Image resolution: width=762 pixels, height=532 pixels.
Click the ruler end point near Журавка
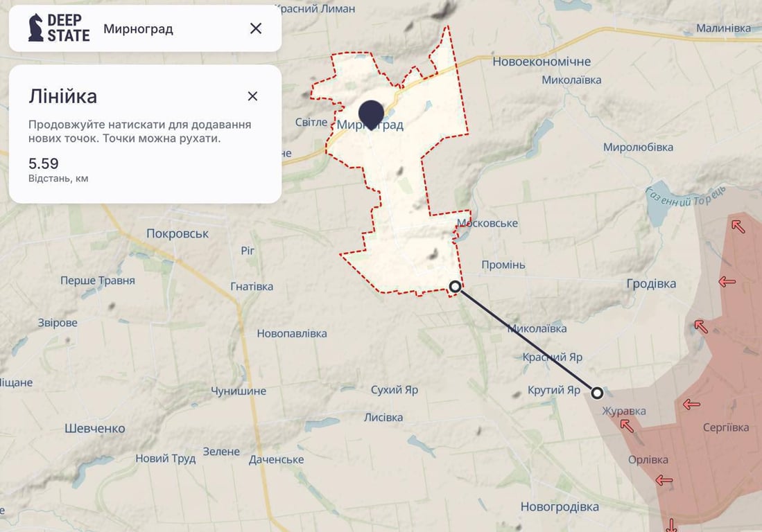[x=598, y=393]
